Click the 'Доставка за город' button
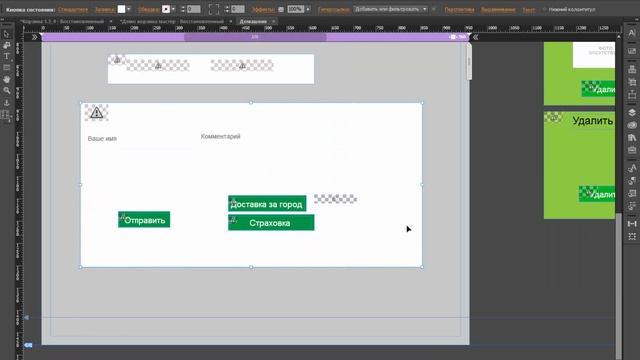 point(267,204)
